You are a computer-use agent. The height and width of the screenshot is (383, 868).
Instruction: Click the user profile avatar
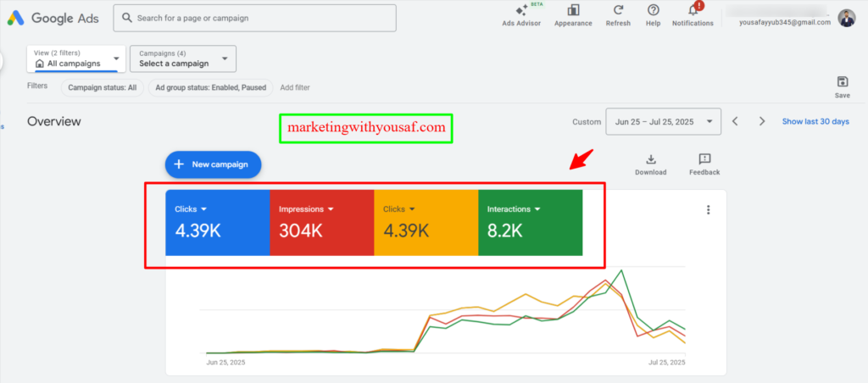[847, 18]
